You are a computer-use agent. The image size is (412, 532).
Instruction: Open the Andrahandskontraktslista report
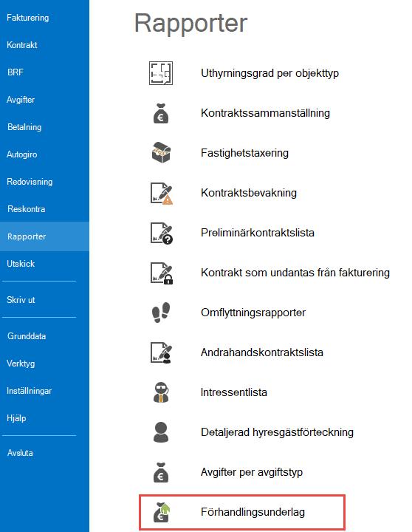262,352
